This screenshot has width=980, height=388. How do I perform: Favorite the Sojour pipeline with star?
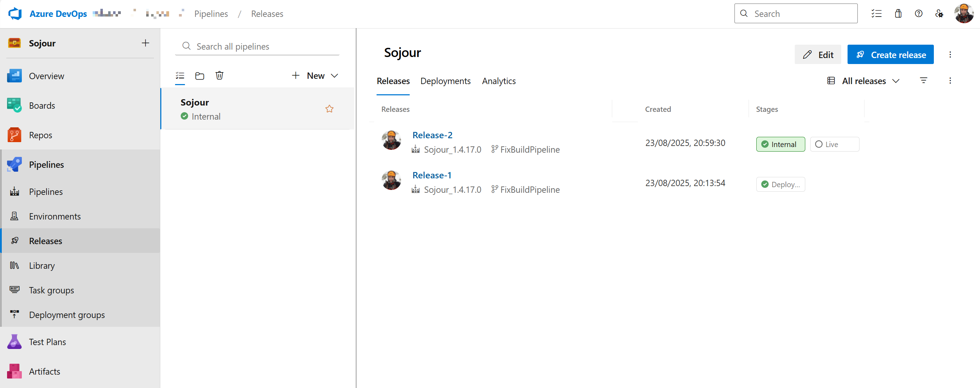[329, 109]
